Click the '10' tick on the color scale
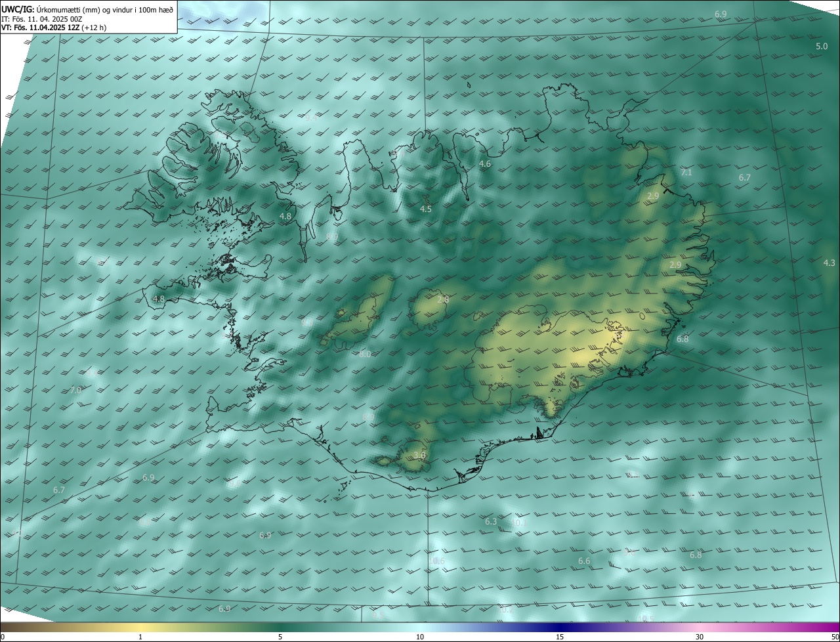The height and width of the screenshot is (642, 840). (x=420, y=637)
